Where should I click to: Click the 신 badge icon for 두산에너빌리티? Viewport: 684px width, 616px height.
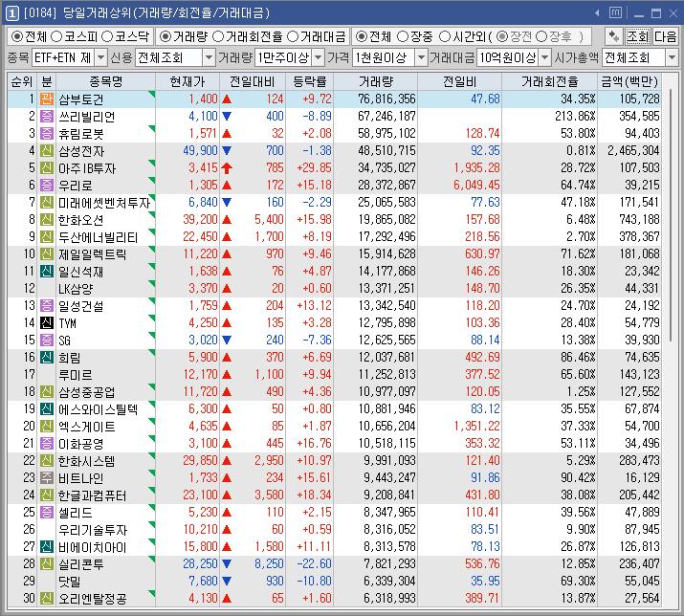pyautogui.click(x=47, y=237)
